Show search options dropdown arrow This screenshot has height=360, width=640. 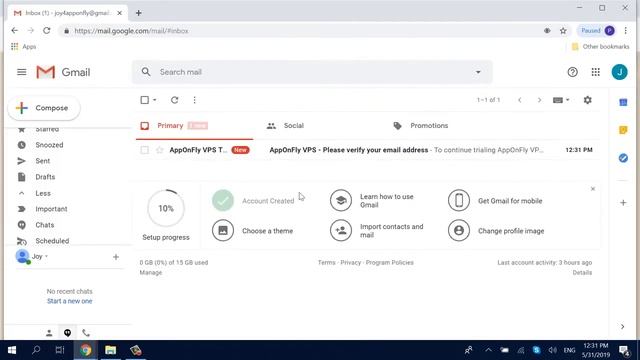(478, 72)
